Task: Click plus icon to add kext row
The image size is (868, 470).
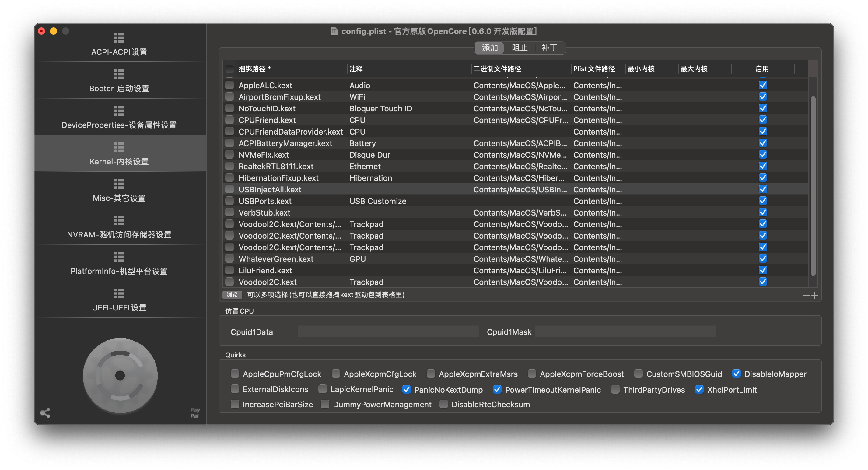Action: click(815, 296)
